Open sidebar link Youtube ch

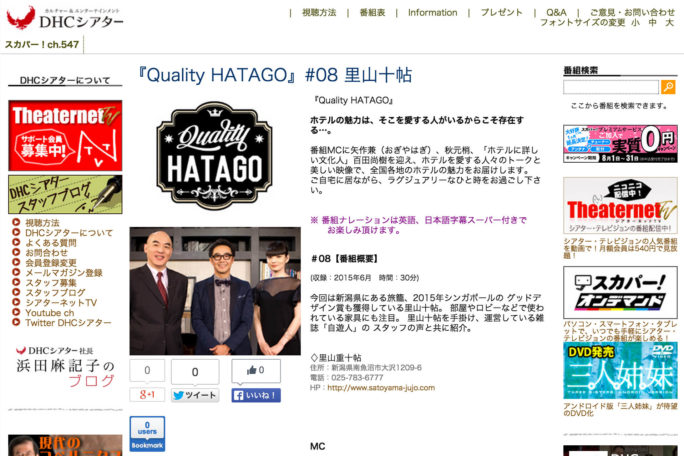click(x=49, y=313)
